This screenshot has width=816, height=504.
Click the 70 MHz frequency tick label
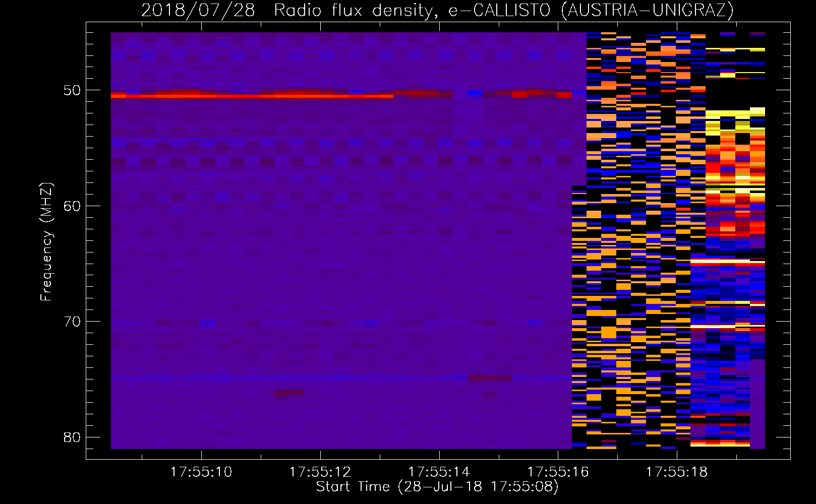pyautogui.click(x=72, y=321)
